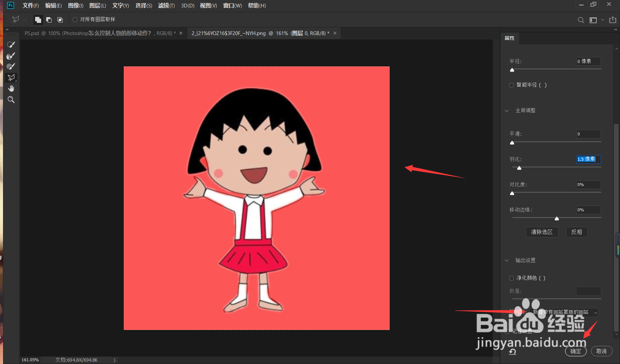This screenshot has width=620, height=364.
Task: Click the 羽化 value input field
Action: tap(589, 159)
